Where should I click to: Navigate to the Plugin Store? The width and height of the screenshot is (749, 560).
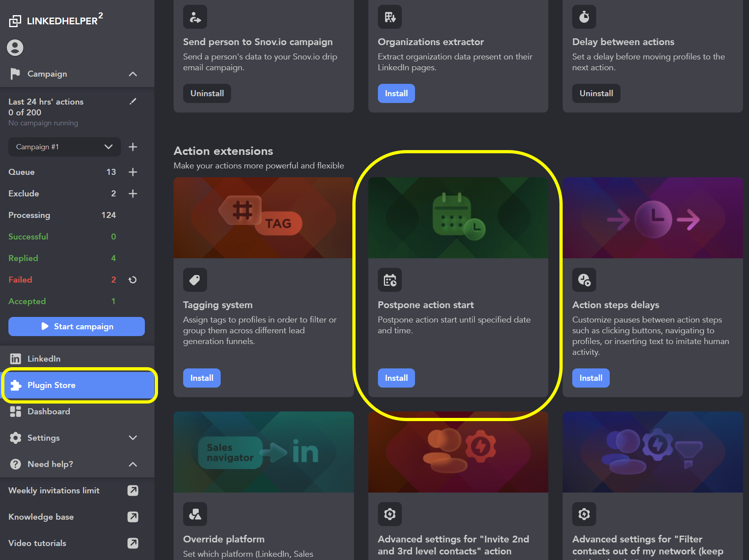point(51,385)
